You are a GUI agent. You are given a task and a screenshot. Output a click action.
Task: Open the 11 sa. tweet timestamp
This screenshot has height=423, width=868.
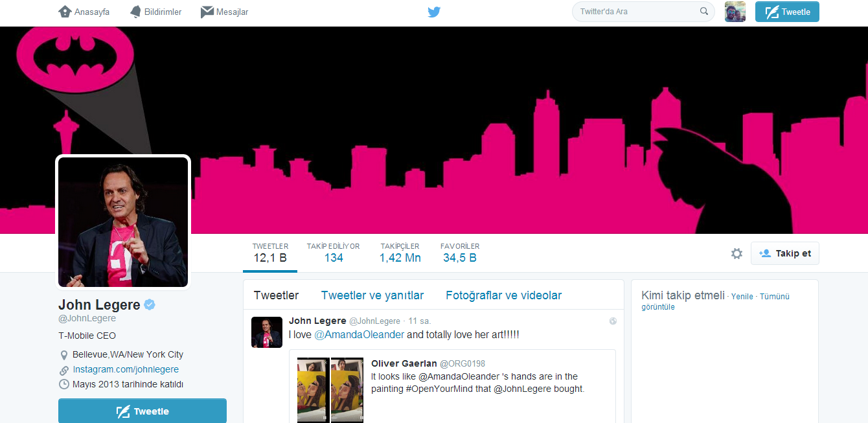[420, 321]
